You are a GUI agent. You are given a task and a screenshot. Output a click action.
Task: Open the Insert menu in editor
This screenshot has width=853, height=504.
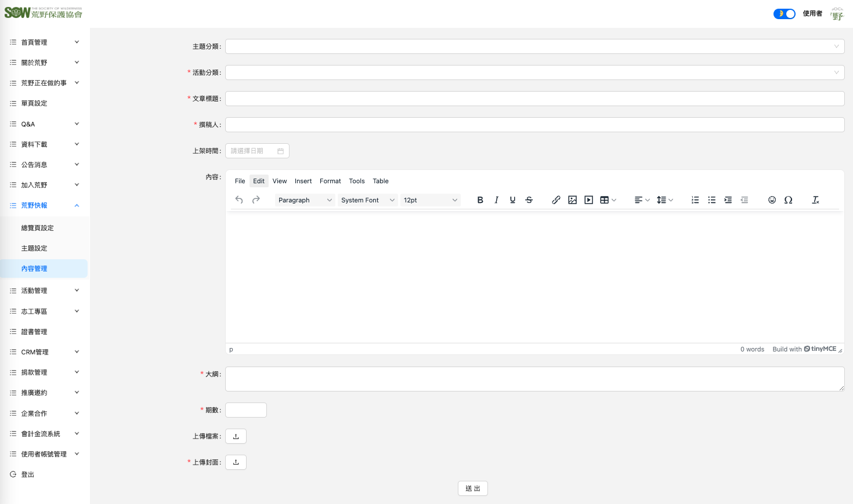303,181
